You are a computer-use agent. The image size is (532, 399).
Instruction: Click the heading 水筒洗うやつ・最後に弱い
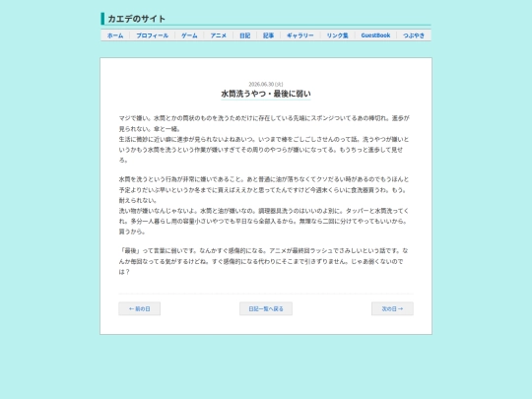pos(266,94)
